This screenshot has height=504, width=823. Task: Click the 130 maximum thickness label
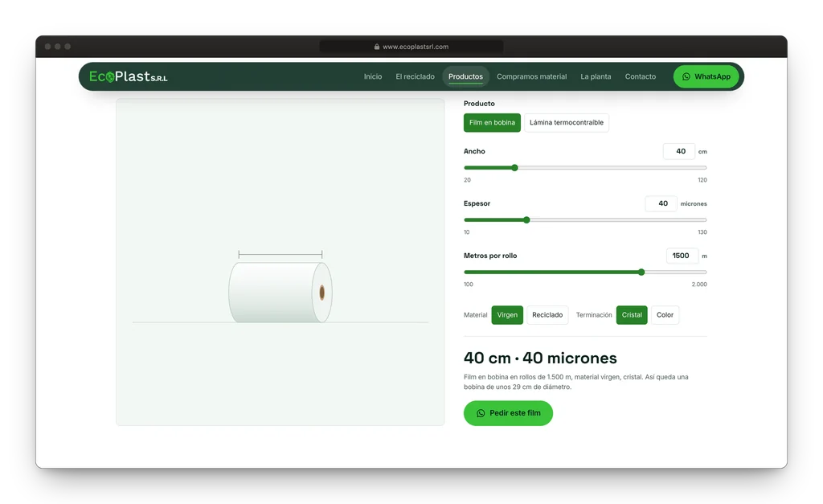click(x=702, y=232)
